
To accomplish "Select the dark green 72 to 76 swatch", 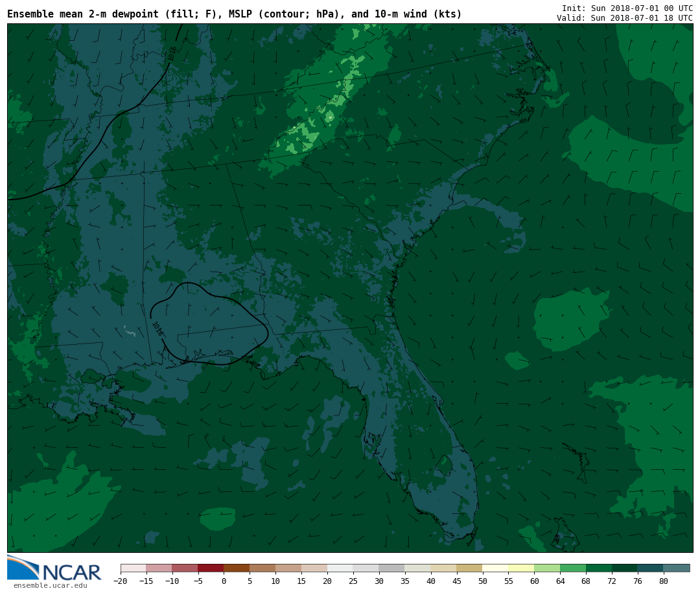I will click(x=625, y=568).
